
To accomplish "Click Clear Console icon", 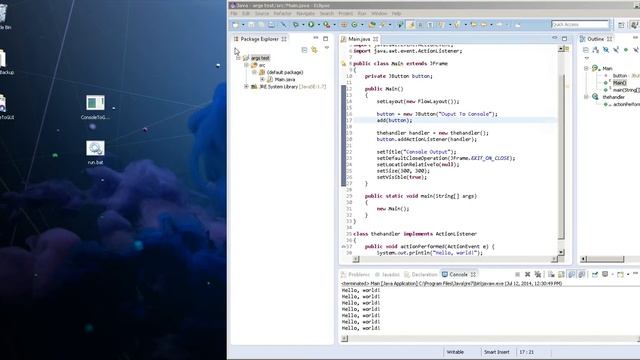I will coord(551,274).
